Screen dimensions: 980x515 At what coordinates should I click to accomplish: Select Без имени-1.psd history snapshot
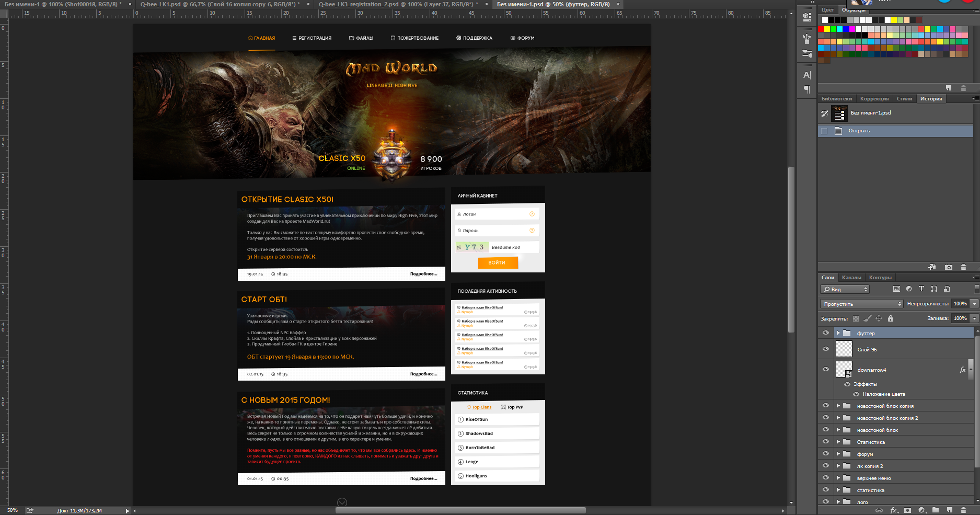coord(895,113)
